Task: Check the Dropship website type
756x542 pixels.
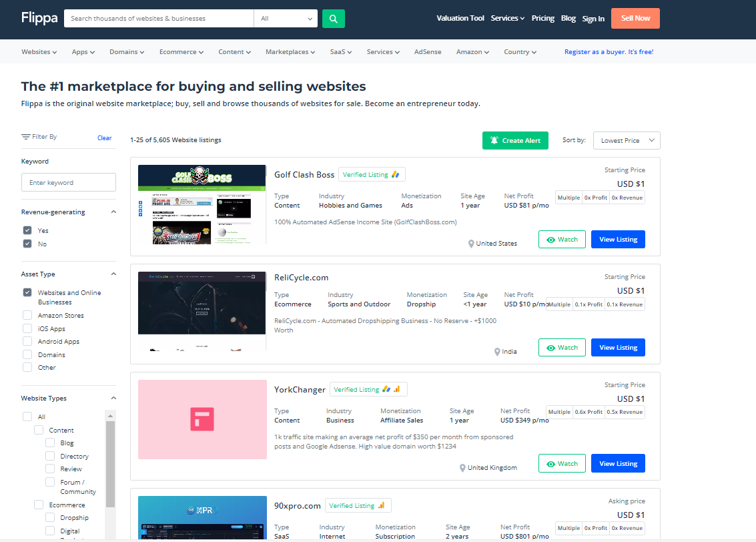Action: (x=50, y=517)
